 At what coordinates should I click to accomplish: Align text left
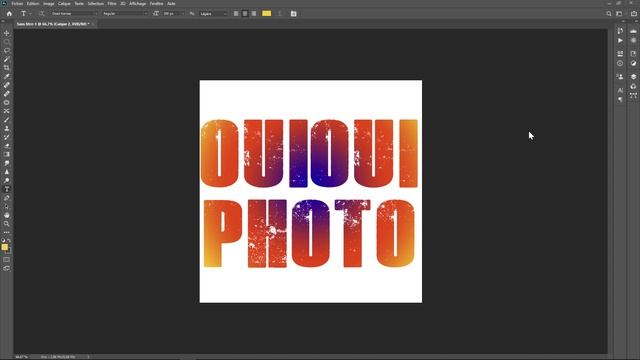coord(236,13)
